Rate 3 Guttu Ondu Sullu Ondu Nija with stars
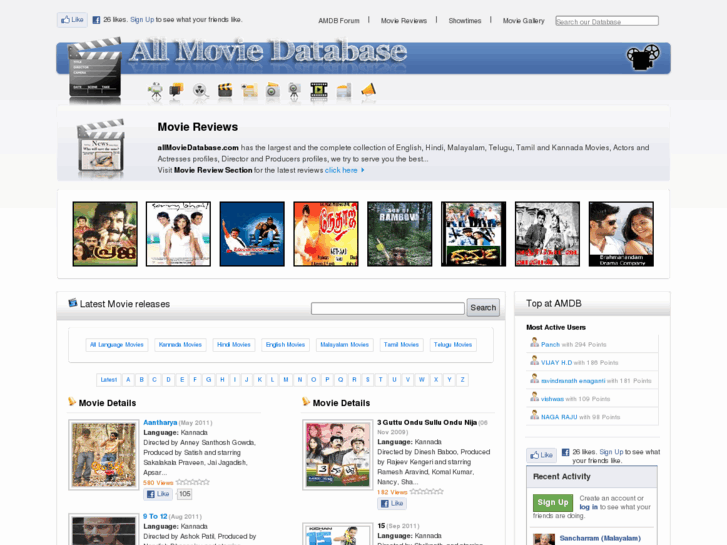Image resolution: width=727 pixels, height=545 pixels. pyautogui.click(x=427, y=492)
